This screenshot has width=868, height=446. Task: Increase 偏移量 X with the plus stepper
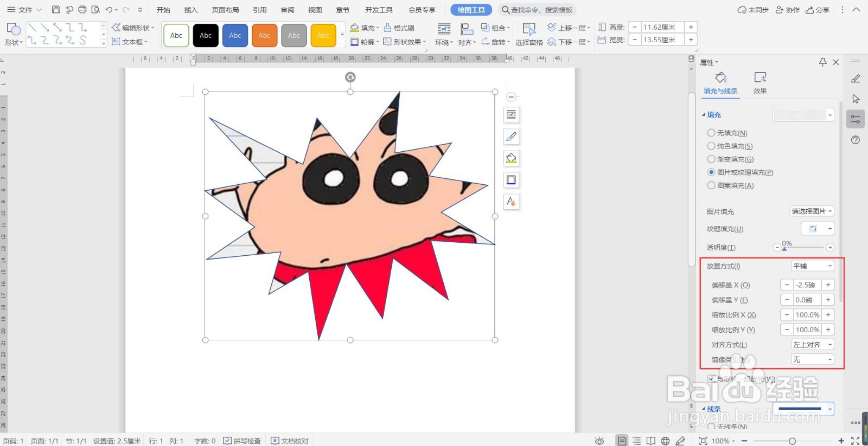(x=828, y=285)
